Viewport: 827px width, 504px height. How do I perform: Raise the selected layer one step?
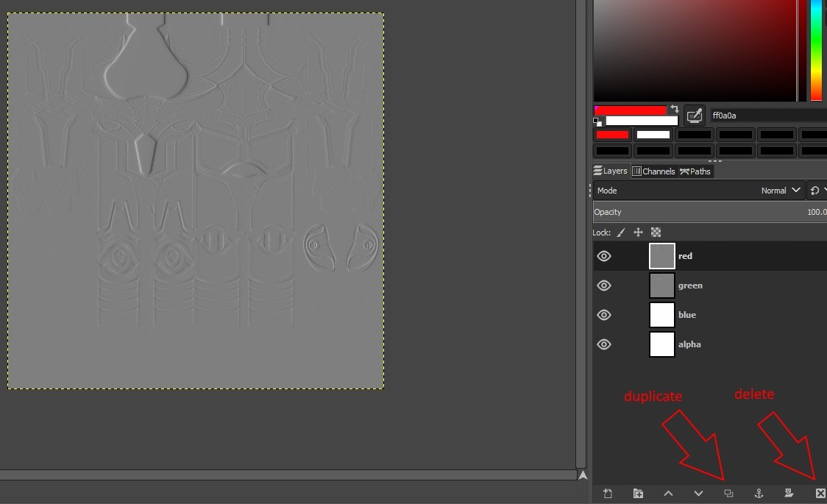668,494
